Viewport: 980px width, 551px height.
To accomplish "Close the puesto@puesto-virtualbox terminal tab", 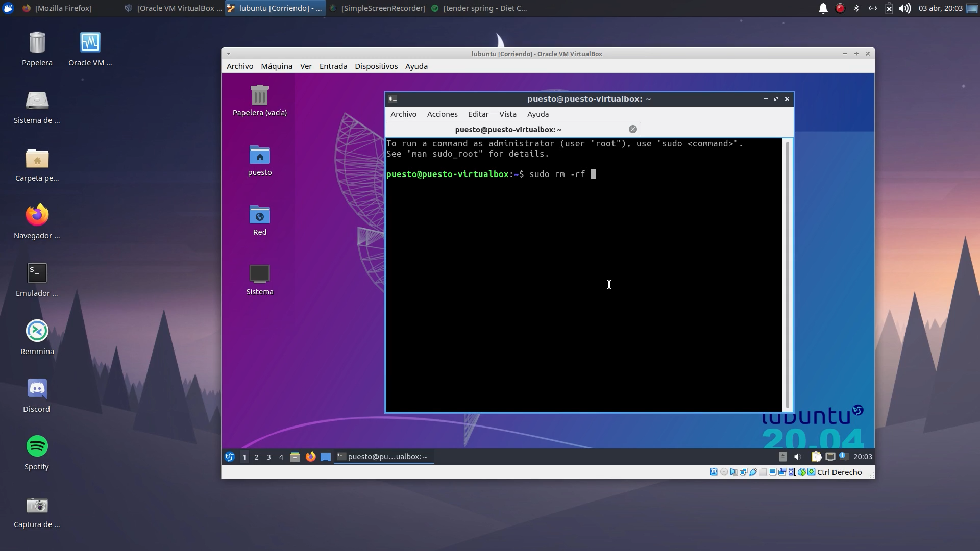I will [632, 129].
